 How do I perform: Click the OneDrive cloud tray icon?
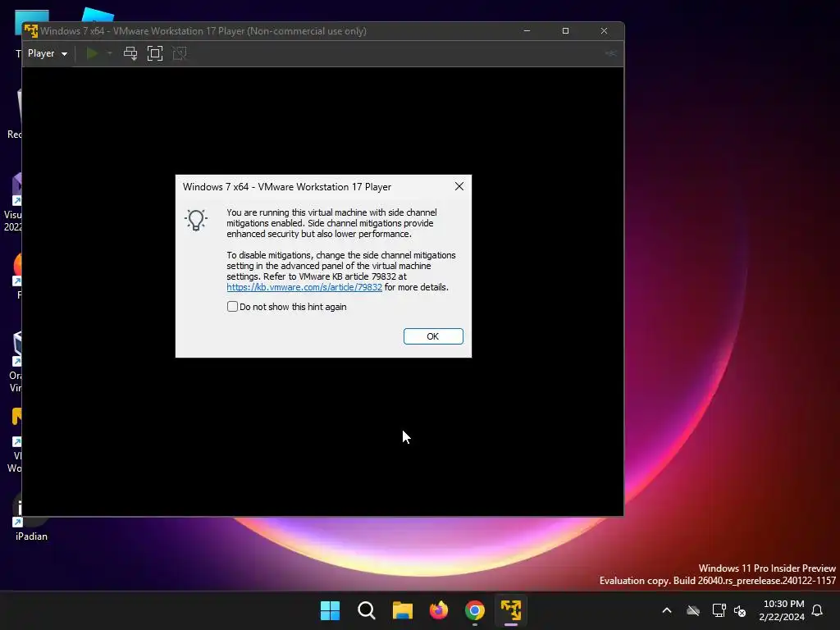click(693, 610)
